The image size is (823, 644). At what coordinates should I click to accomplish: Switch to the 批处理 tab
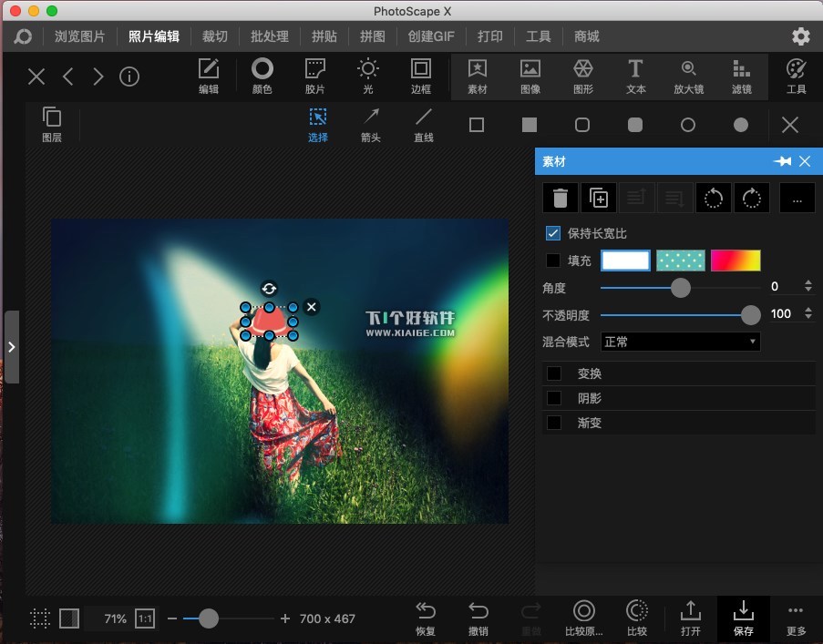click(x=269, y=36)
